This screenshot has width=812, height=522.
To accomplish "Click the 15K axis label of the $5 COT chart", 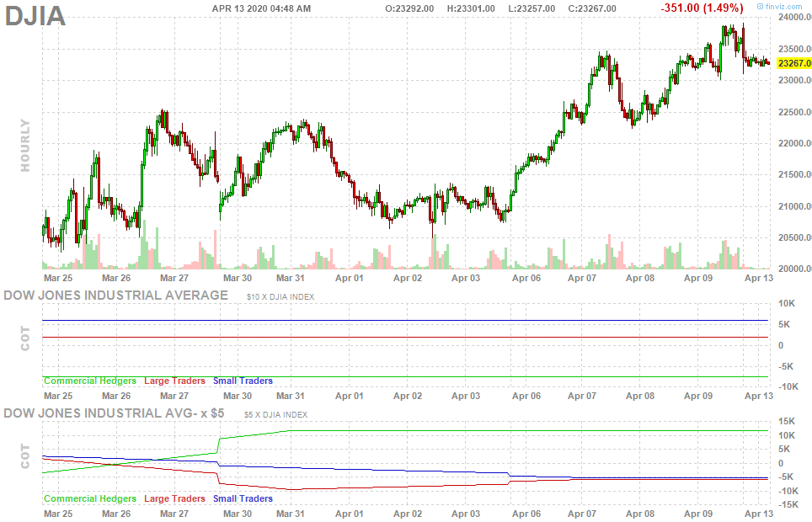I will [787, 421].
